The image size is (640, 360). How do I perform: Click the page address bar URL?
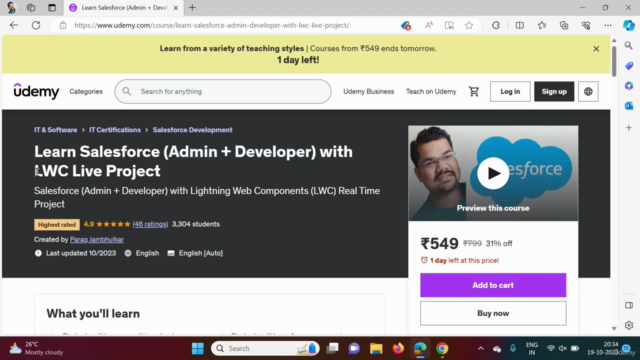coord(211,25)
